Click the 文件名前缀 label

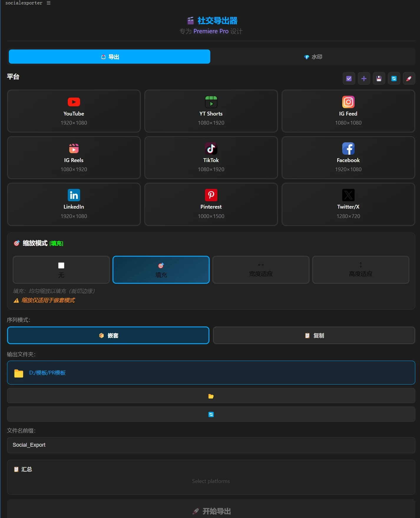pos(21,430)
